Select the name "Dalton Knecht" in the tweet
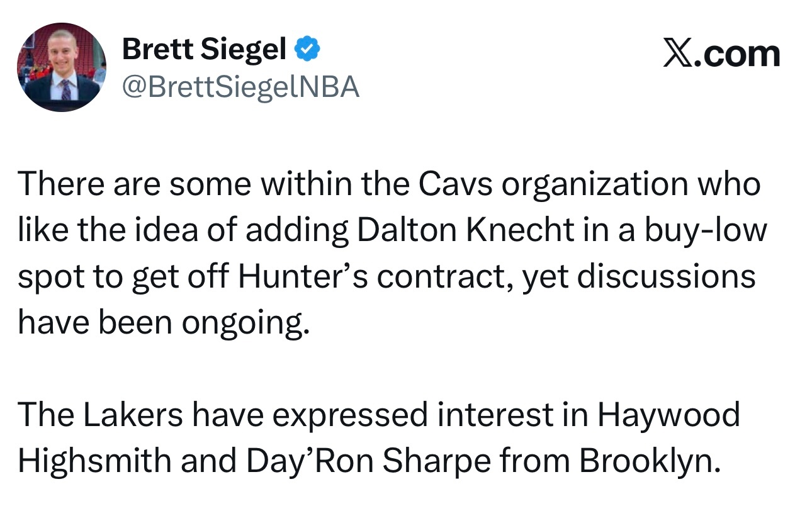This screenshot has height=523, width=812. pos(466,231)
